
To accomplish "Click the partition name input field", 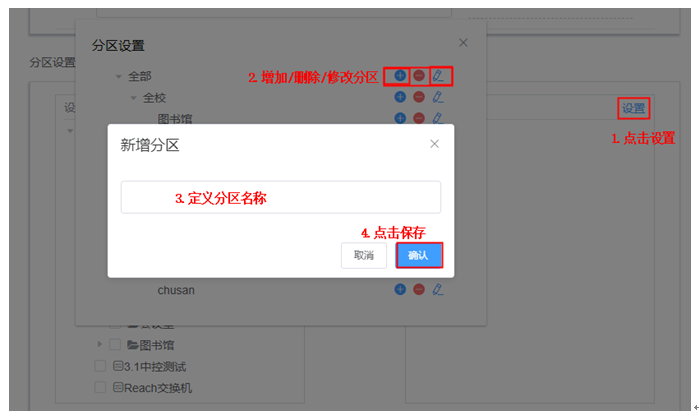I will [280, 197].
